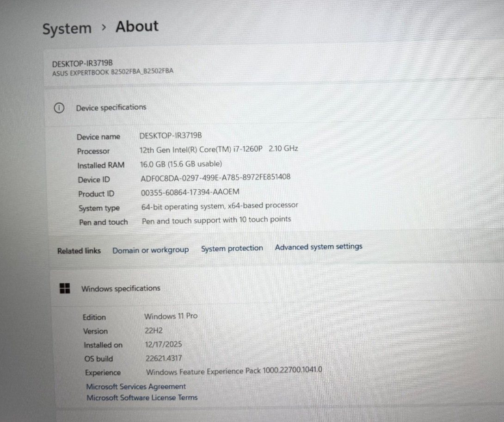Go back to System in the breadcrumb
Image resolution: width=504 pixels, height=422 pixels.
point(67,29)
